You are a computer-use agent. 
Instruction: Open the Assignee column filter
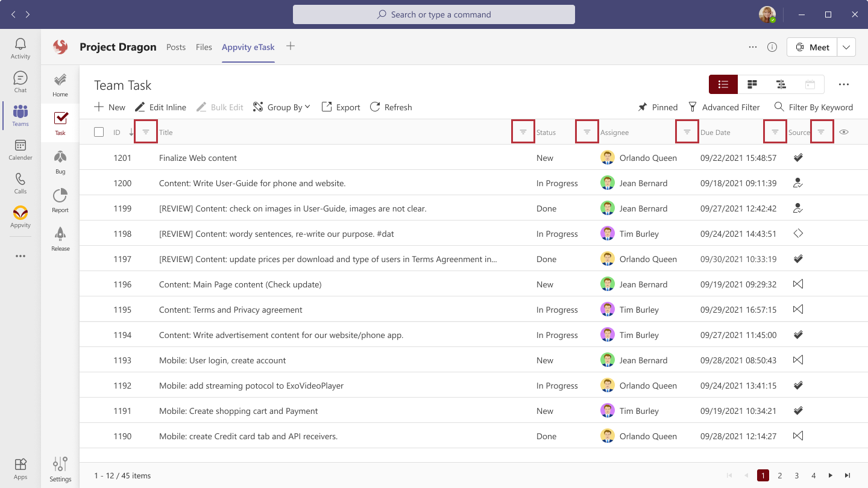point(687,131)
